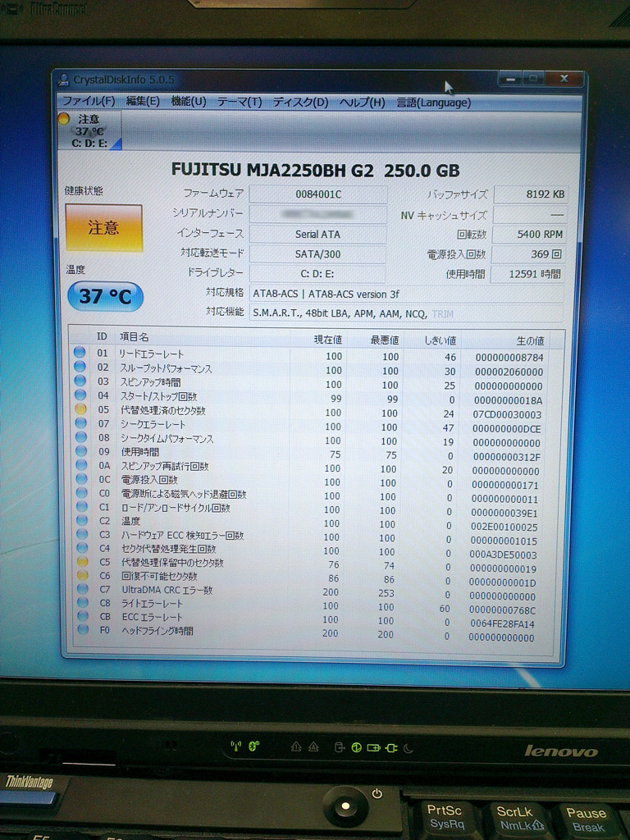The width and height of the screenshot is (630, 840).
Task: Click raw value 0064FE28FA14
Action: click(503, 623)
